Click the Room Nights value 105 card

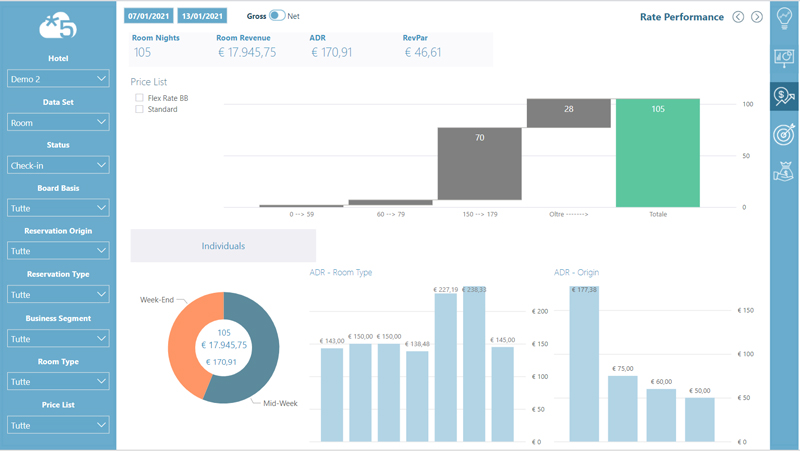point(142,52)
